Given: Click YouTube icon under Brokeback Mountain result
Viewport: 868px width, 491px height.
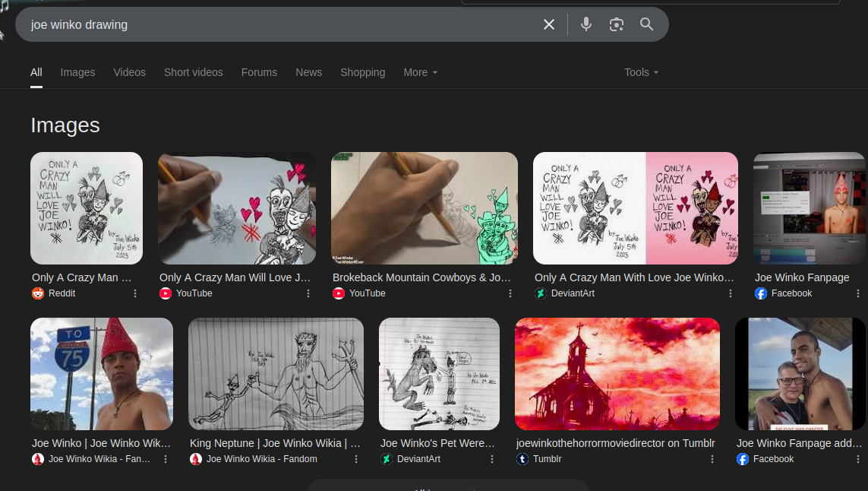Looking at the screenshot, I should click(x=339, y=293).
